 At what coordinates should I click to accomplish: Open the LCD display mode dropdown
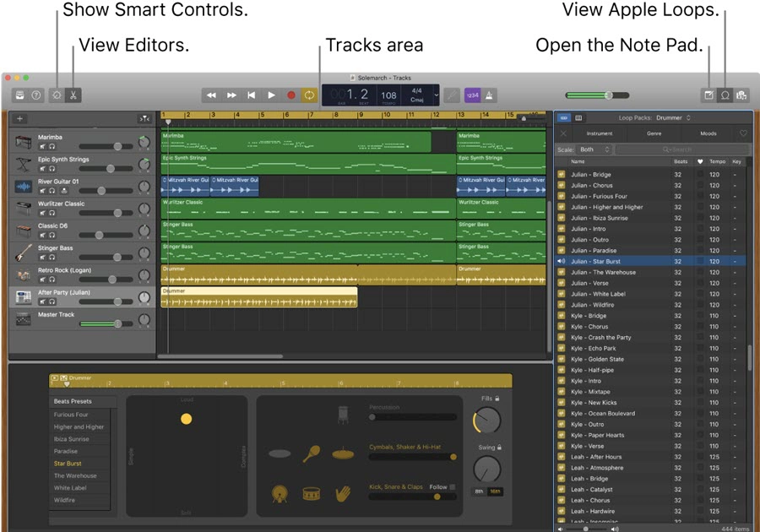coord(436,95)
